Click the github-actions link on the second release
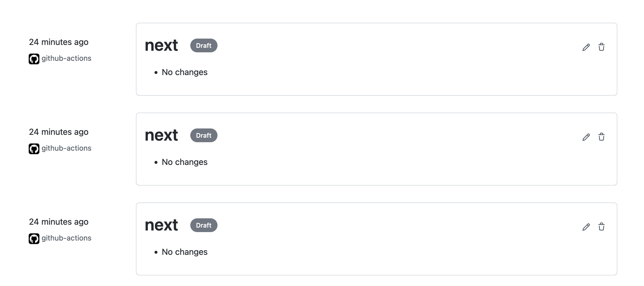The image size is (644, 286). 67,148
